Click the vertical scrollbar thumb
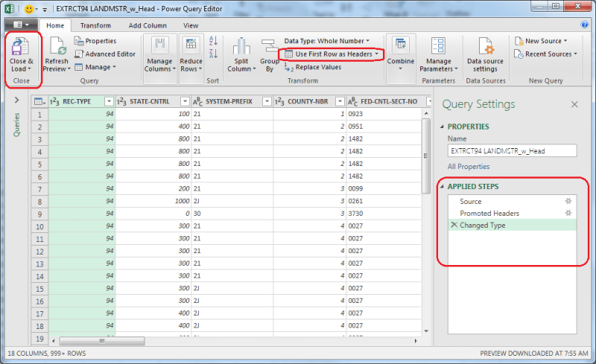This screenshot has height=364, width=596. pos(425,156)
